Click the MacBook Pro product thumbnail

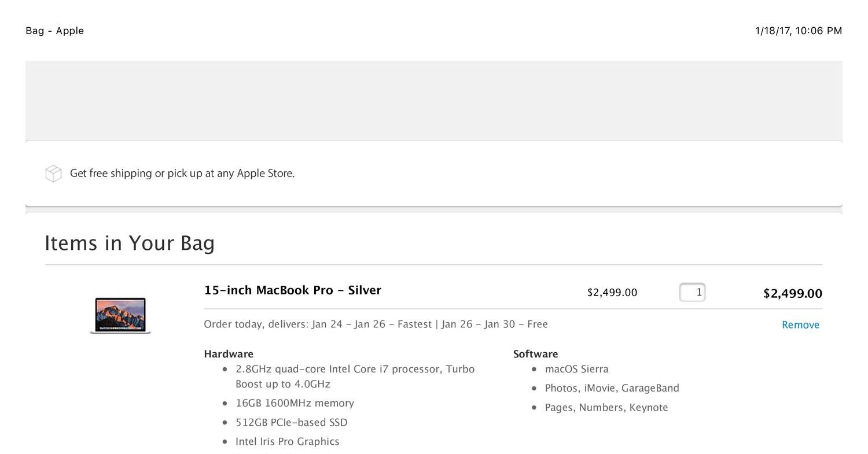pos(120,315)
